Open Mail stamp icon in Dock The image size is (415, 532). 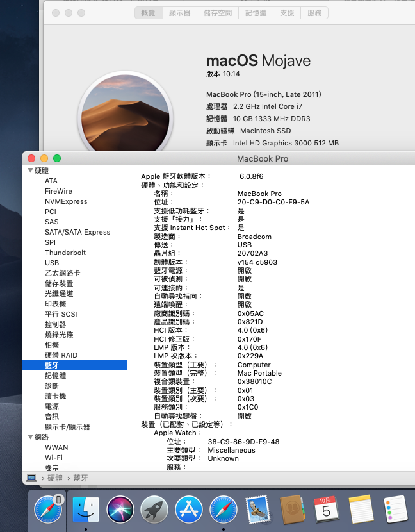[257, 510]
